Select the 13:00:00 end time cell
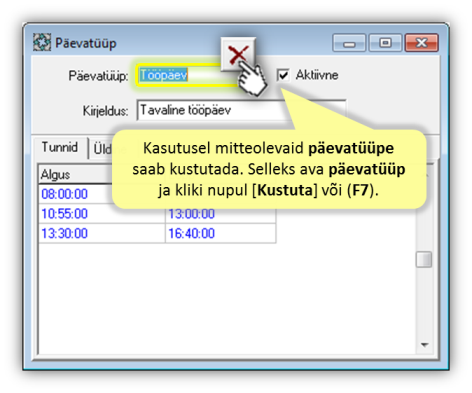The height and width of the screenshot is (393, 472). coord(221,214)
